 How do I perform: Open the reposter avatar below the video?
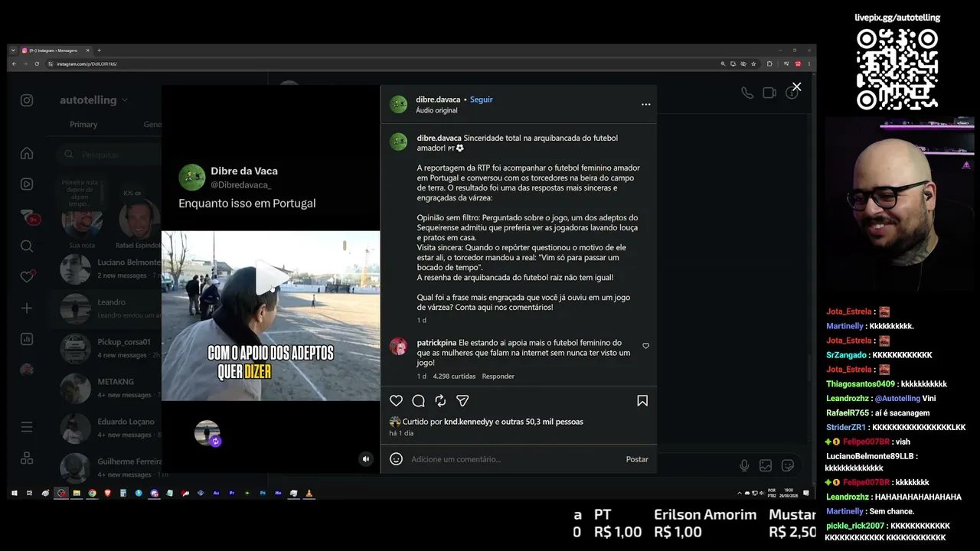207,433
